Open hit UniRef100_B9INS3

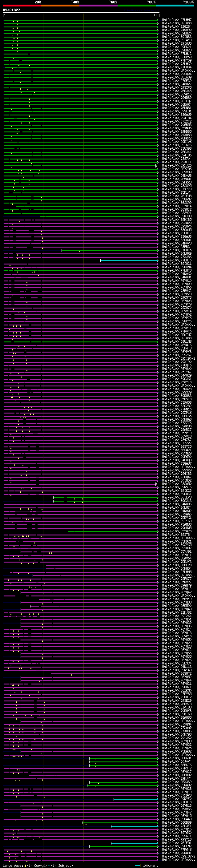point(177,37)
